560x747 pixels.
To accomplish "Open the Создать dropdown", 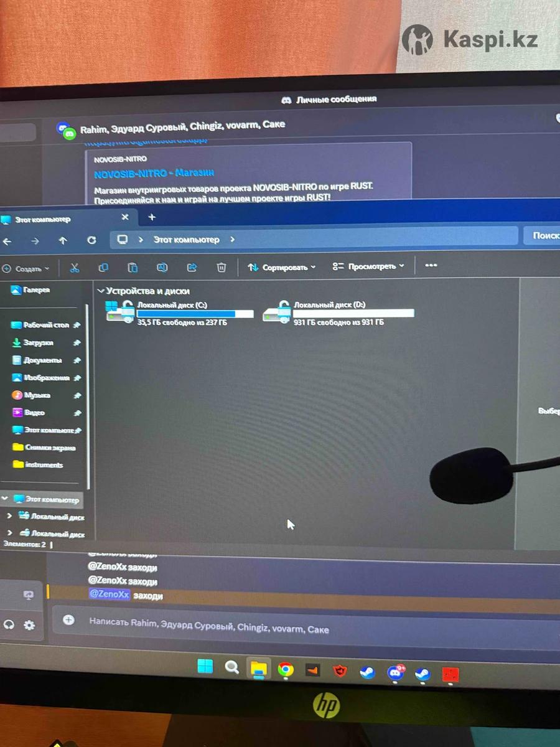I will [x=26, y=269].
